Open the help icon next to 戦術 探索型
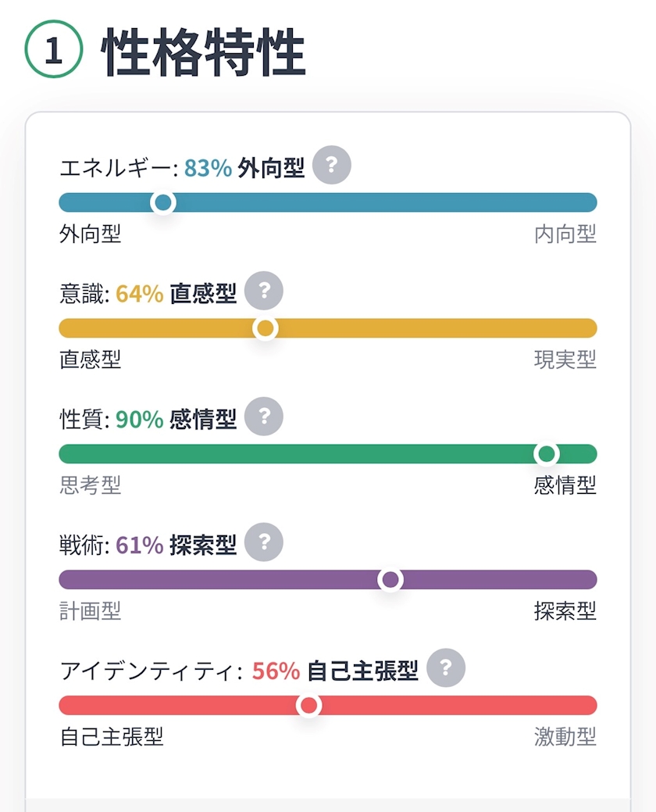 tap(264, 542)
